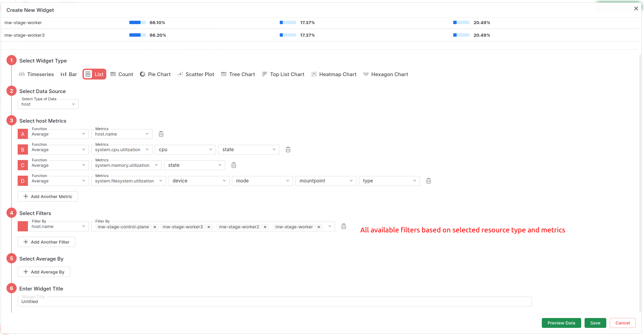Switch to Top List Chart type
Viewport: 644px width, 335px height.
pyautogui.click(x=283, y=74)
